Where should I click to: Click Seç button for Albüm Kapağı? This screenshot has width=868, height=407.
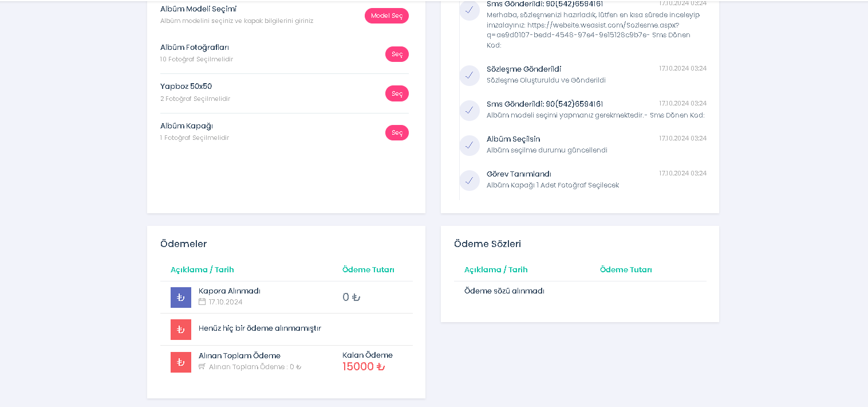pyautogui.click(x=397, y=132)
